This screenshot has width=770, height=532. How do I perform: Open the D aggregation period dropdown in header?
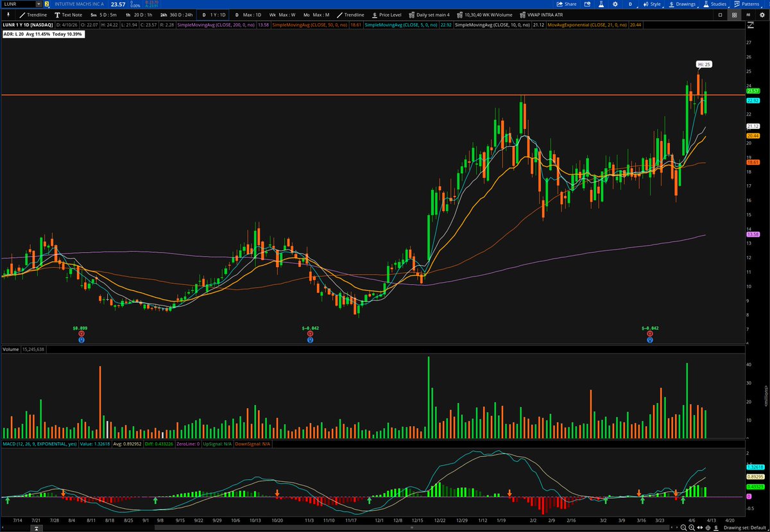pos(630,4)
